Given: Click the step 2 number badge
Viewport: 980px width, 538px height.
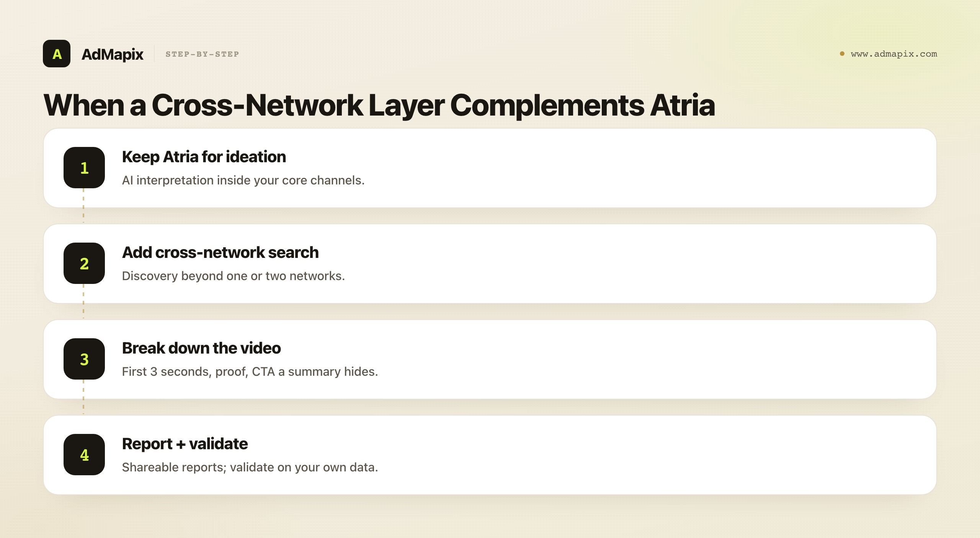Looking at the screenshot, I should [84, 263].
